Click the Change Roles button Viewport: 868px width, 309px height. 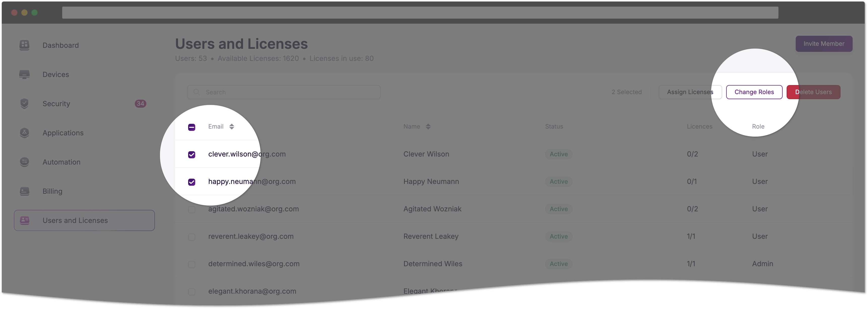coord(754,92)
